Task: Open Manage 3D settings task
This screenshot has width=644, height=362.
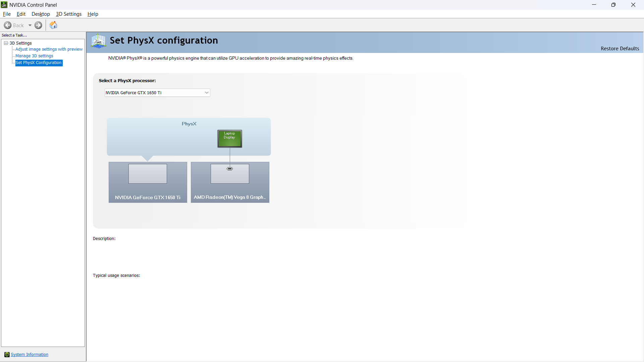Action: (x=34, y=56)
